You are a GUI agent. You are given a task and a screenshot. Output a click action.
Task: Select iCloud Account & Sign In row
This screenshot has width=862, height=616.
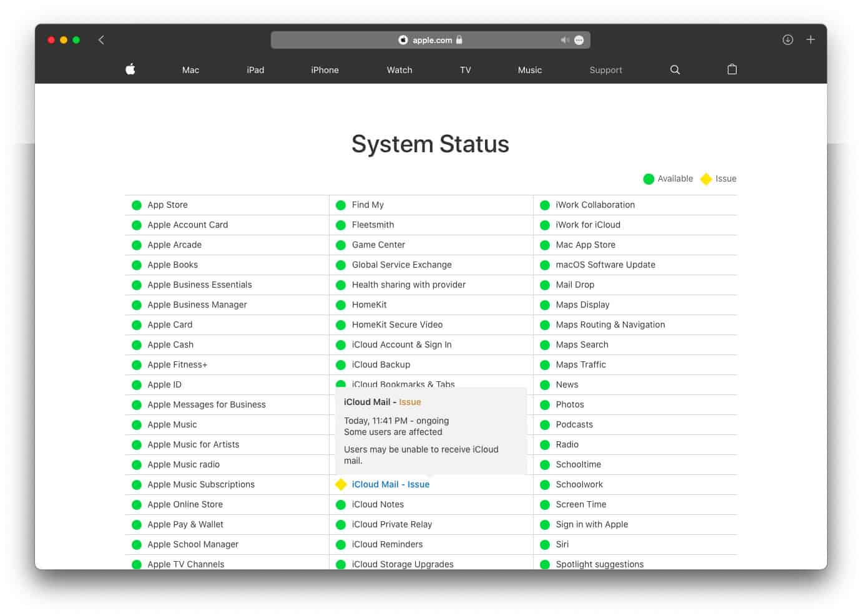tap(431, 345)
